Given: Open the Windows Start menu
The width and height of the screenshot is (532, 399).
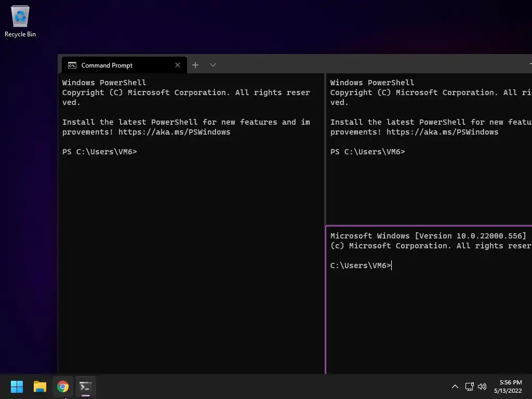Looking at the screenshot, I should click(17, 387).
